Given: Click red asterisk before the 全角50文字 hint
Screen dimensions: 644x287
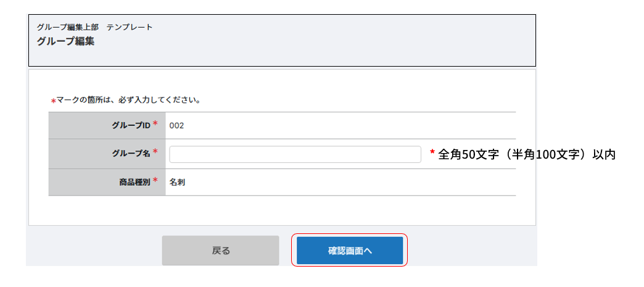Looking at the screenshot, I should (x=432, y=152).
